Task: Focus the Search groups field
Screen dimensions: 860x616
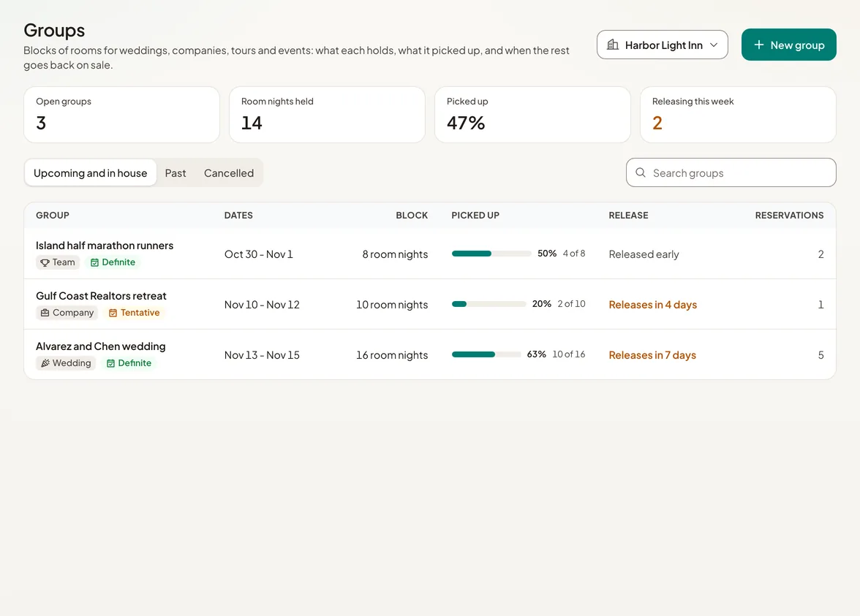Action: point(731,172)
